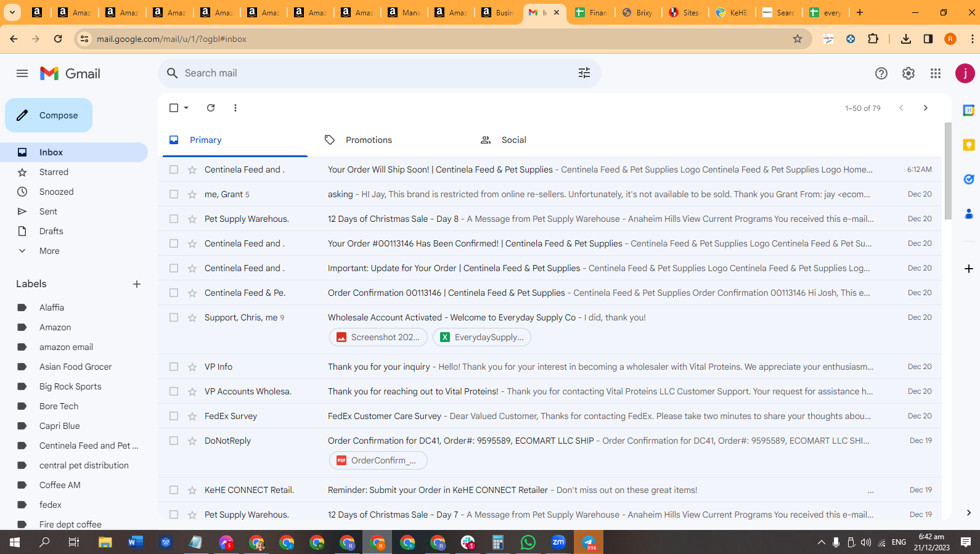Viewport: 980px width, 554px height.
Task: Refresh the inbox
Action: [211, 108]
